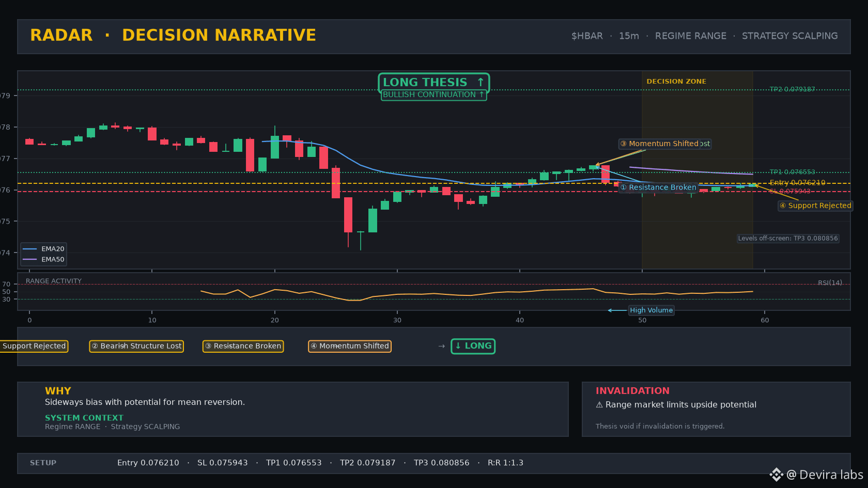Image resolution: width=868 pixels, height=488 pixels.
Task: Select the BULLISH CONTINUATION badge
Action: pyautogui.click(x=433, y=95)
